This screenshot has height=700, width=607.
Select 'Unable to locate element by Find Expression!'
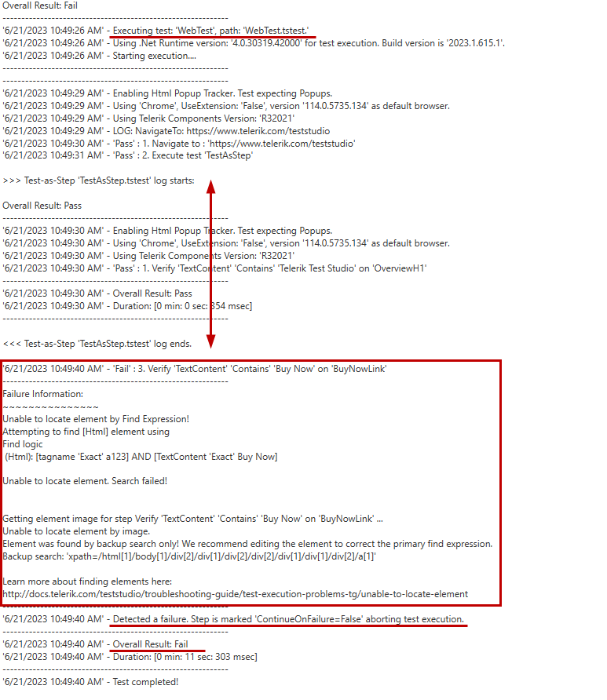click(96, 419)
